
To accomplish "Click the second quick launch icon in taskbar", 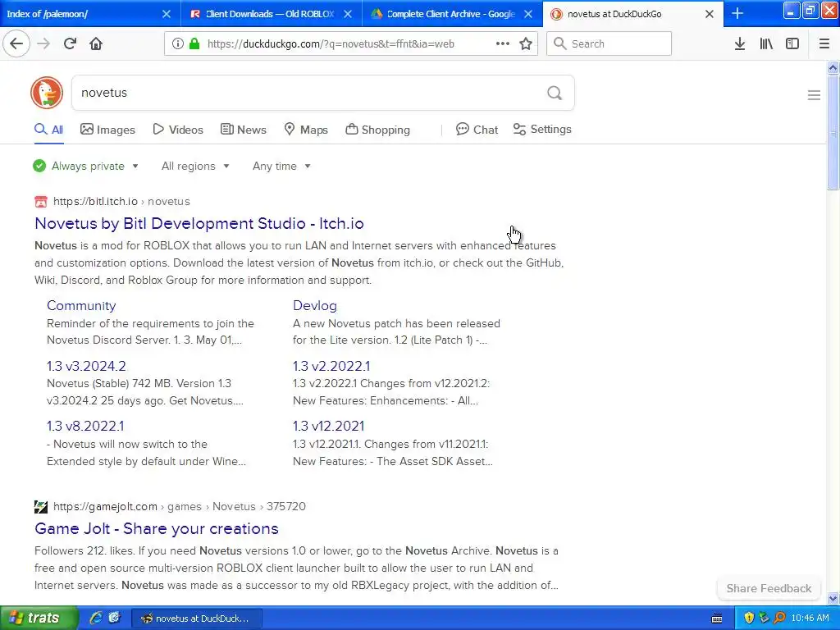I will [x=114, y=618].
